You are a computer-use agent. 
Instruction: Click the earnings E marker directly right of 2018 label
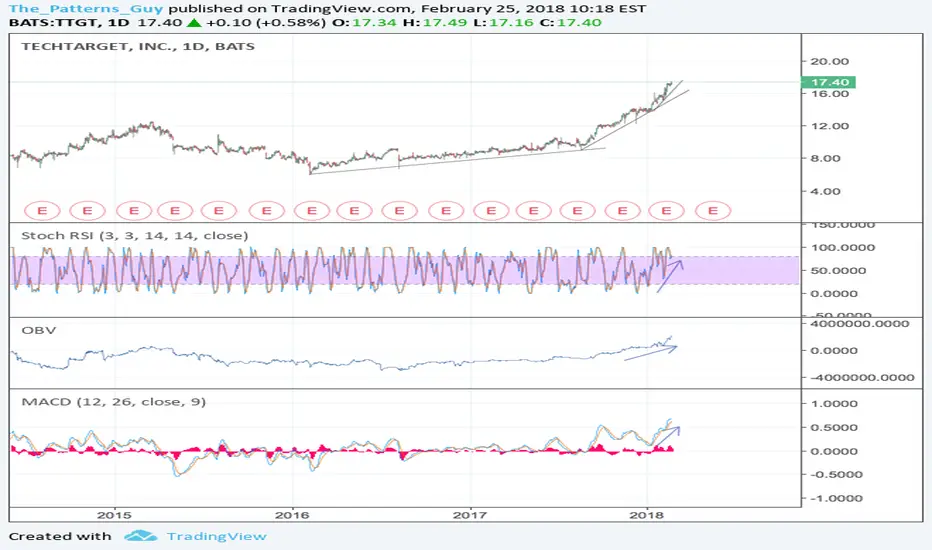tap(666, 210)
